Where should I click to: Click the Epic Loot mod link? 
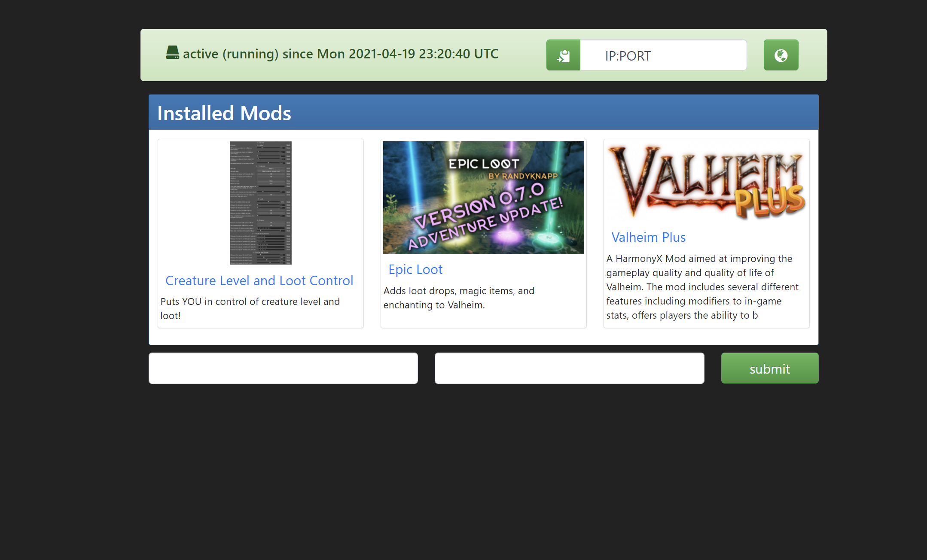pos(414,269)
